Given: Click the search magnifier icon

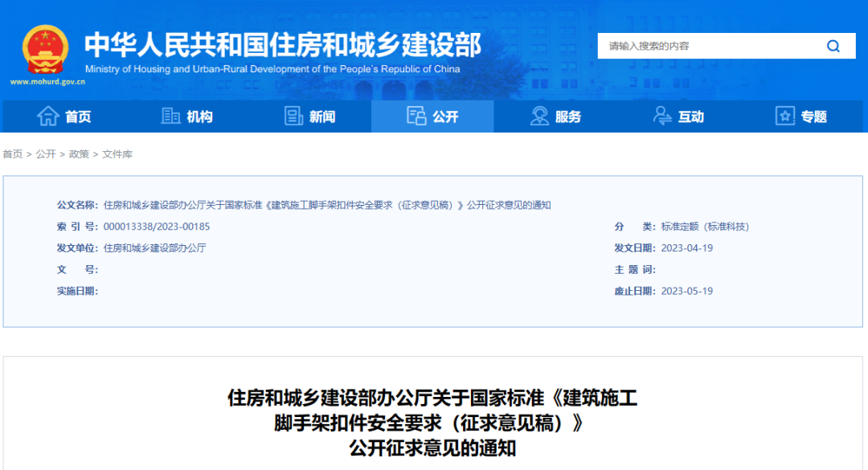Looking at the screenshot, I should [x=833, y=46].
